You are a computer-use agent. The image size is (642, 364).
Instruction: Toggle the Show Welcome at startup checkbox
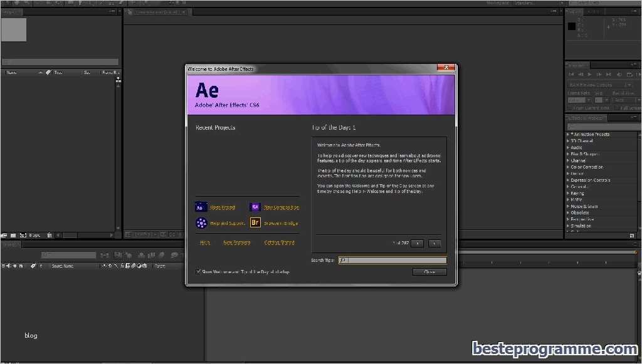coord(199,271)
